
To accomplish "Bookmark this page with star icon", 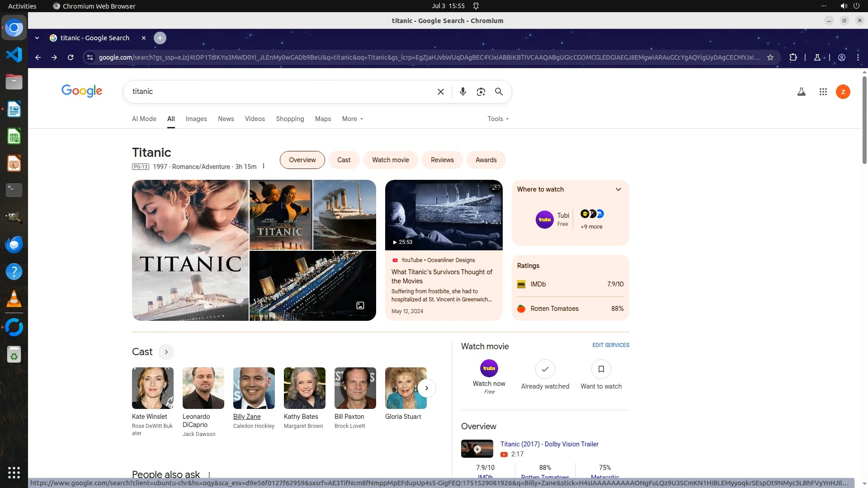I will (x=770, y=57).
